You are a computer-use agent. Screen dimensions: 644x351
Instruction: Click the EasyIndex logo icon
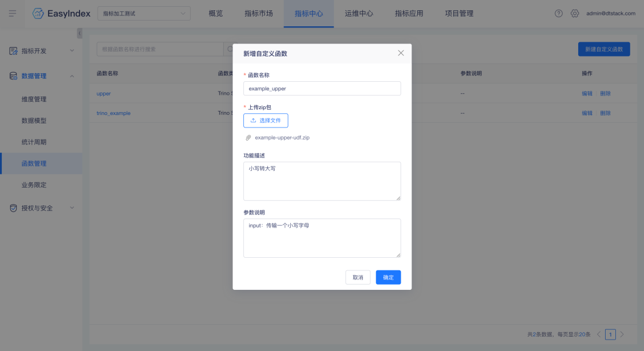(x=38, y=14)
